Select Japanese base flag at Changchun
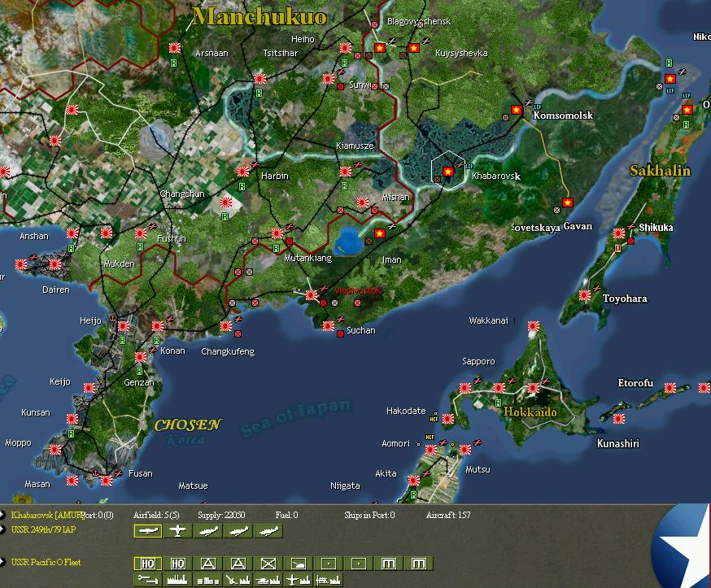Screen dimensions: 711x588 tap(226, 203)
